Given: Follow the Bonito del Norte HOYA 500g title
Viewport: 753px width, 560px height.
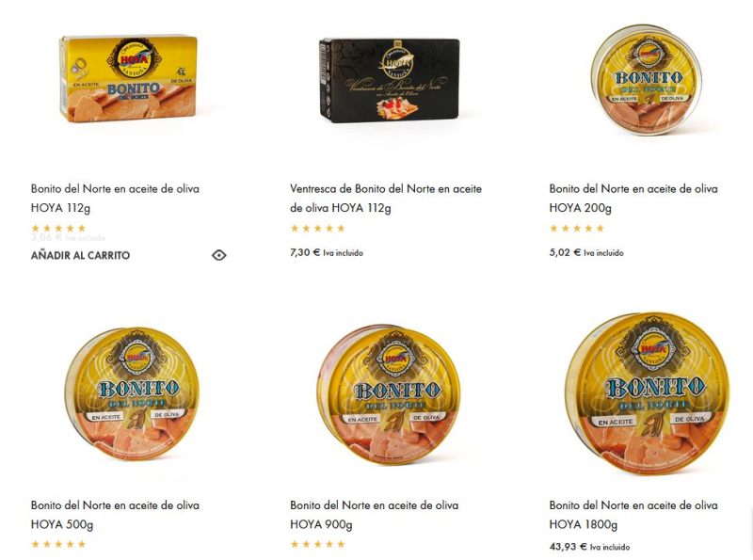Looking at the screenshot, I should (x=115, y=515).
